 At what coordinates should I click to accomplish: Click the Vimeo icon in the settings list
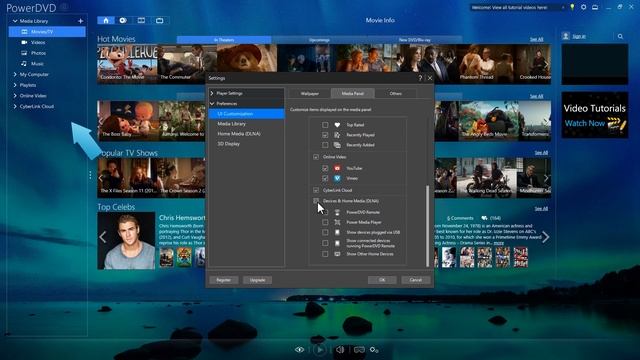pos(337,178)
